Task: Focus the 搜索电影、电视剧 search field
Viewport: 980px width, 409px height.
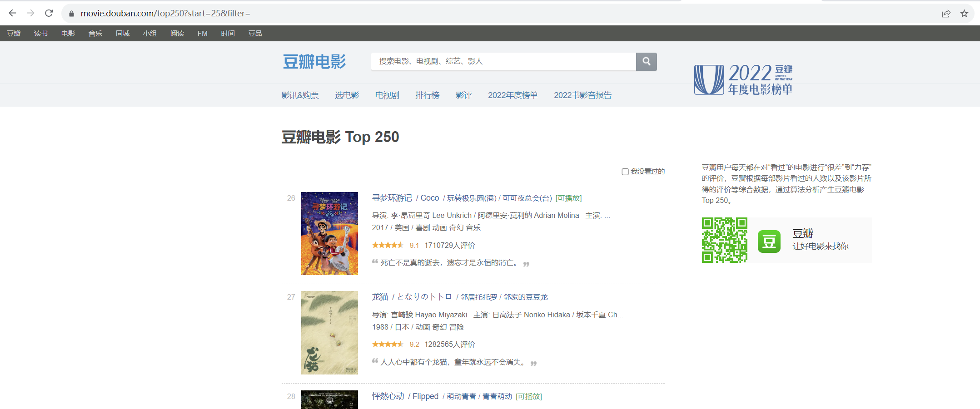Action: pyautogui.click(x=503, y=61)
